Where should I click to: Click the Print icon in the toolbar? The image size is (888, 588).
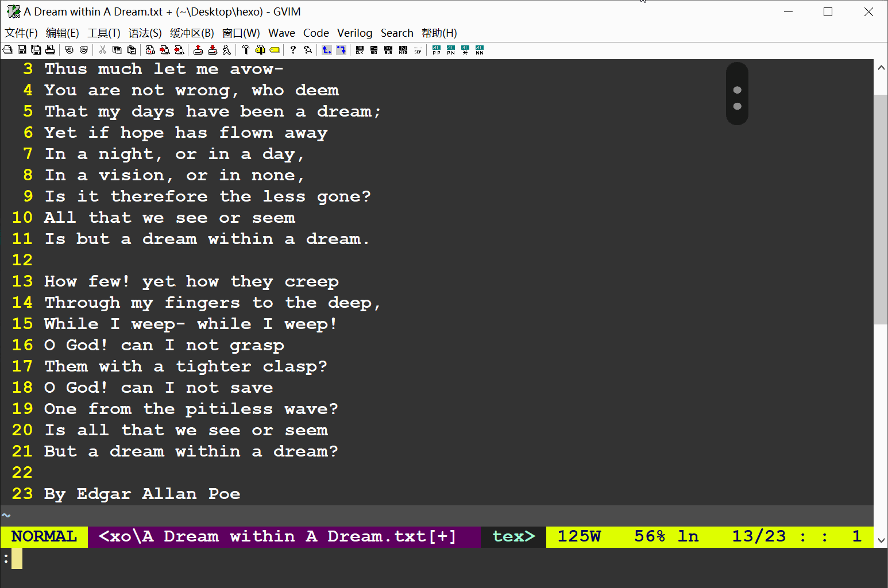pos(50,50)
